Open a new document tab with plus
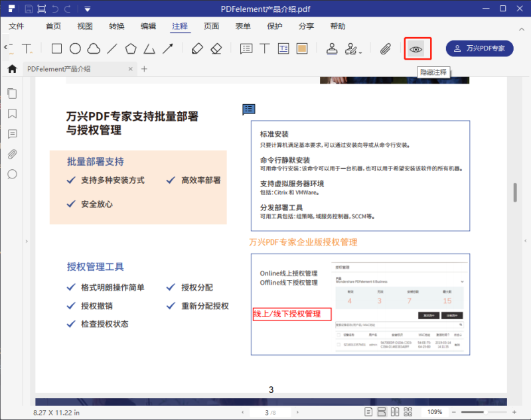This screenshot has height=420, width=531. point(145,68)
